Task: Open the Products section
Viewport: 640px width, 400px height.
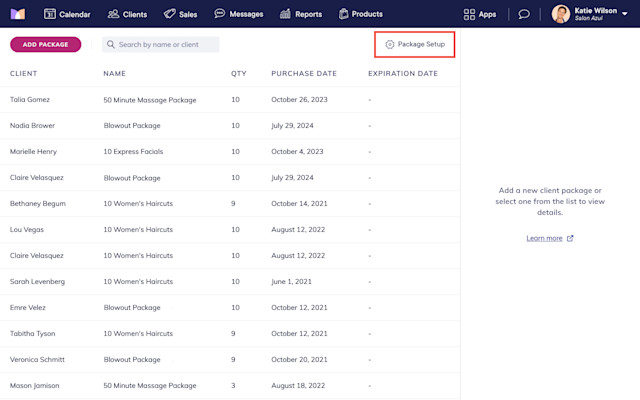Action: (361, 14)
